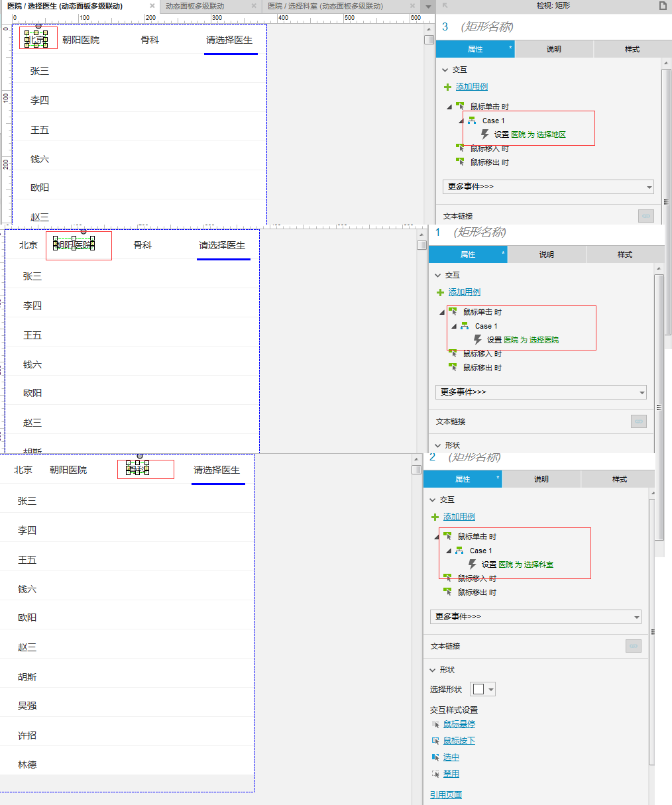This screenshot has width=672, height=805.
Task: Click the white shape swatch beside 选择形状
Action: tap(478, 690)
